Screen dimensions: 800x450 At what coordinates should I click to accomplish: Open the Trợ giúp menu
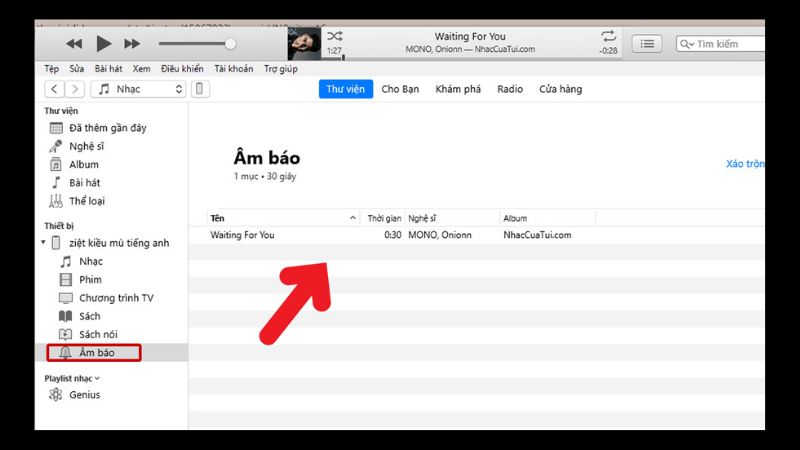[281, 69]
